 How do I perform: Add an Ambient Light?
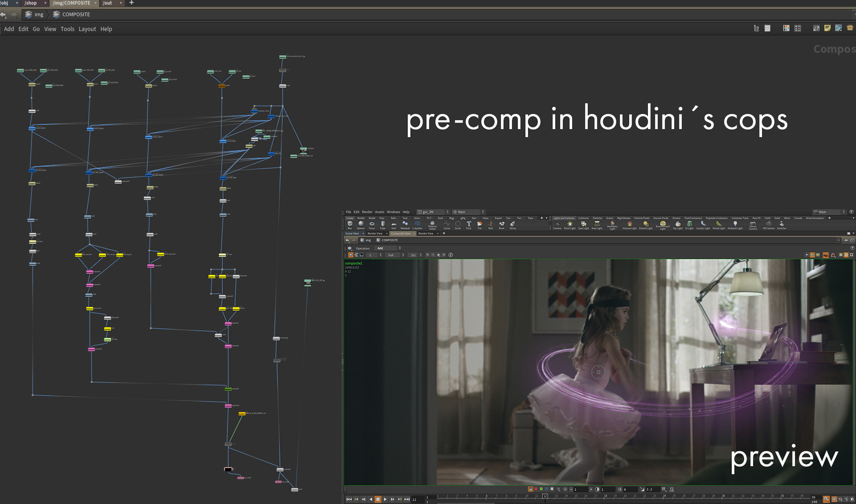(x=735, y=225)
